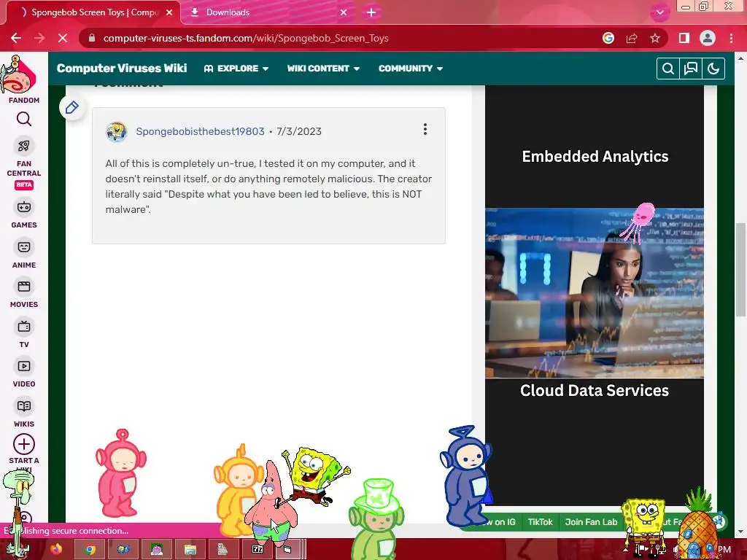This screenshot has height=560, width=747.
Task: Click the jumping SpongeBob screen toy
Action: click(x=315, y=476)
